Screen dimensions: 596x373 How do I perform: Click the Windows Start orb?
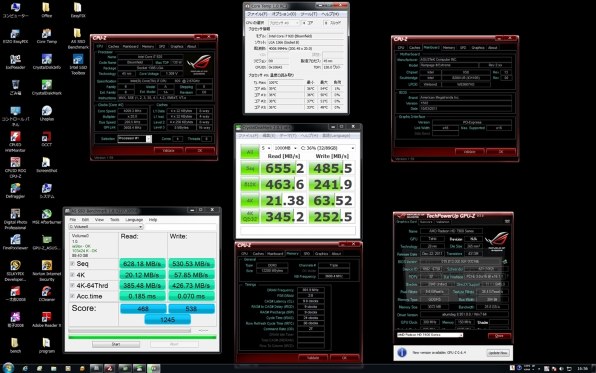(x=8, y=368)
